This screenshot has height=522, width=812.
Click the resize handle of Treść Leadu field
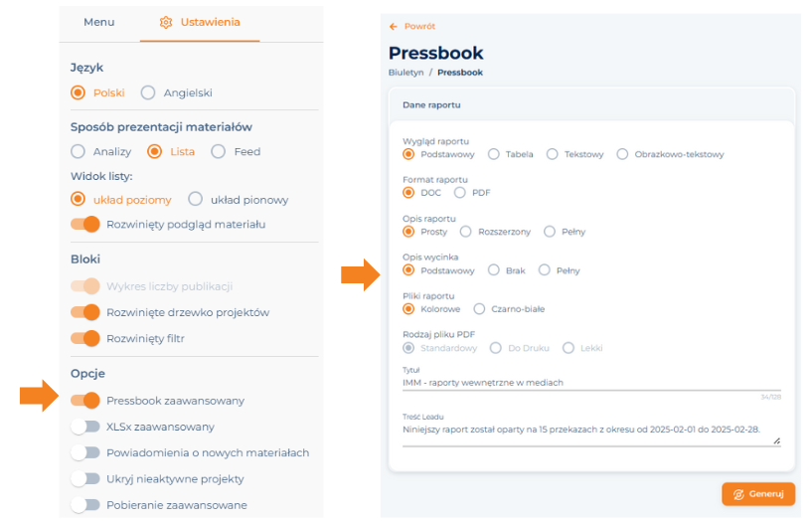click(777, 440)
